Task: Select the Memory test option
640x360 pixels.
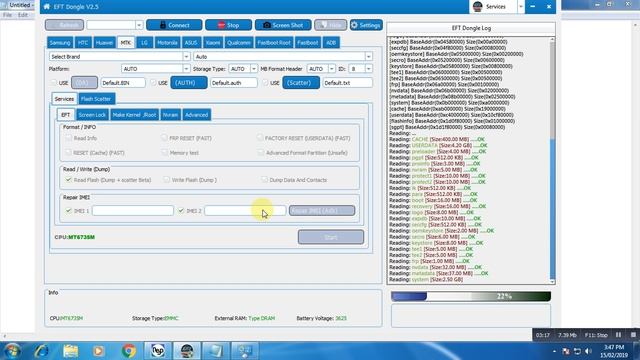Action: [x=164, y=152]
